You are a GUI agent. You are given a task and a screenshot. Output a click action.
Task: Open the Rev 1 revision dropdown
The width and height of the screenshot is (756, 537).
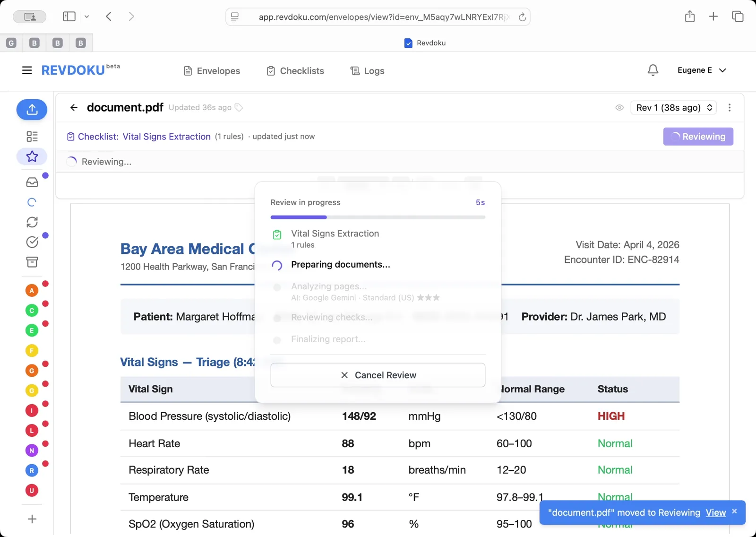coord(673,108)
